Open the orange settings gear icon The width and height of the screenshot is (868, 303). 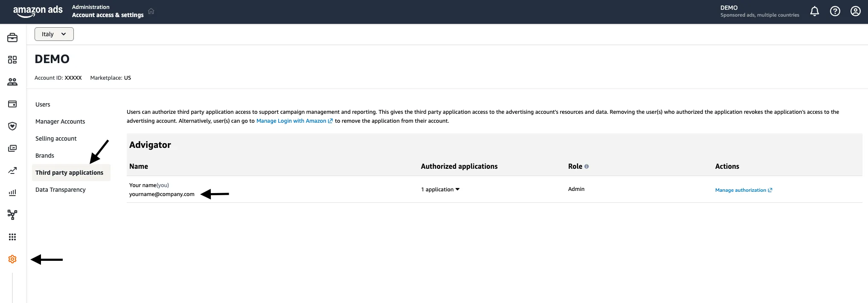[x=12, y=259]
